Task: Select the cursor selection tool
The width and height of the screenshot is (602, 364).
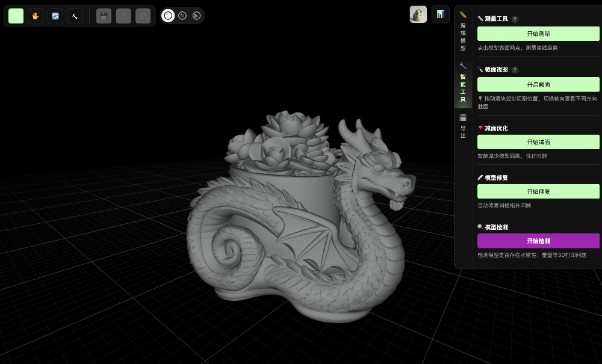Action: pyautogui.click(x=16, y=16)
